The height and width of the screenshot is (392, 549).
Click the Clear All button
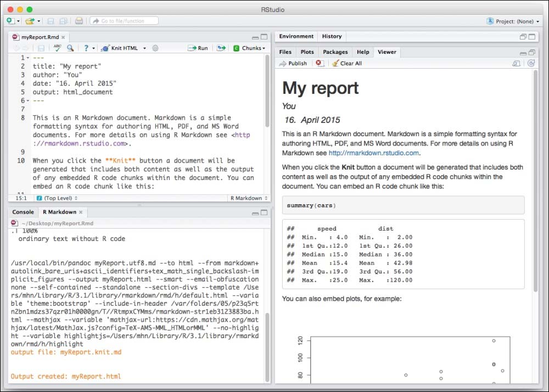(347, 63)
